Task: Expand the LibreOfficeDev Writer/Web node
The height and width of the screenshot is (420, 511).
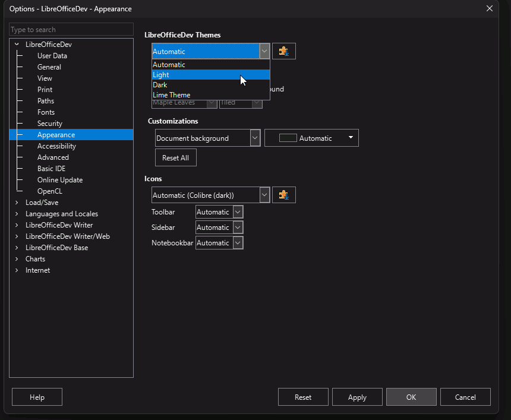Action: click(17, 236)
